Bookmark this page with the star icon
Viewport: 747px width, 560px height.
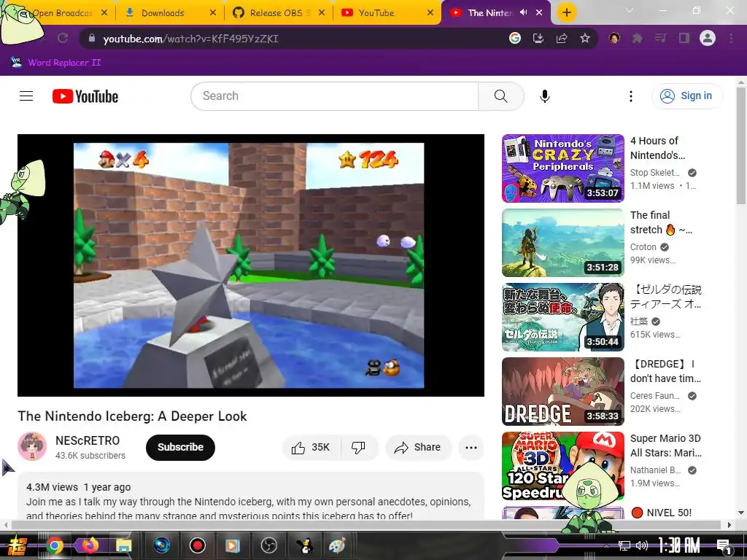[585, 38]
